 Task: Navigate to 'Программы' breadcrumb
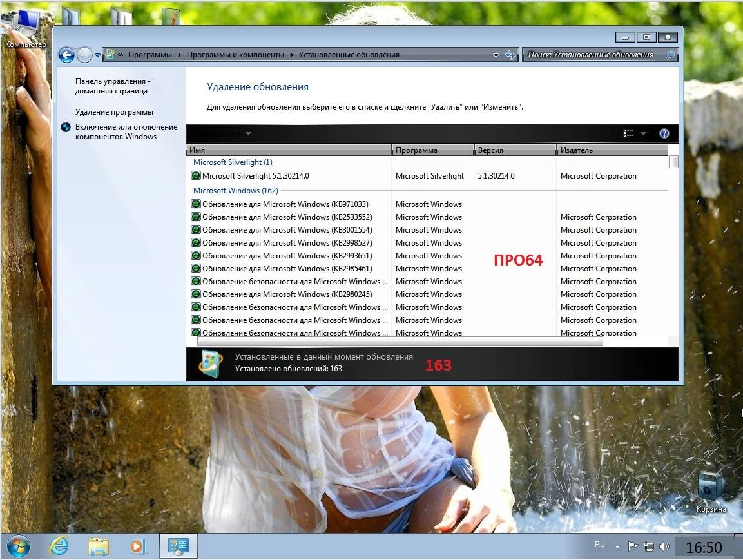(150, 55)
